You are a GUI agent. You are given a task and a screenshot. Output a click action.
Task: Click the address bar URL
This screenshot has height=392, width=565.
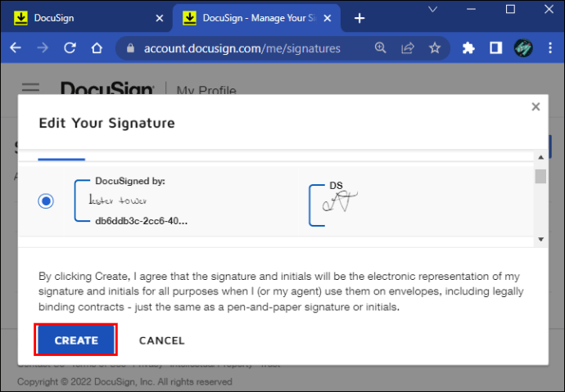point(242,48)
